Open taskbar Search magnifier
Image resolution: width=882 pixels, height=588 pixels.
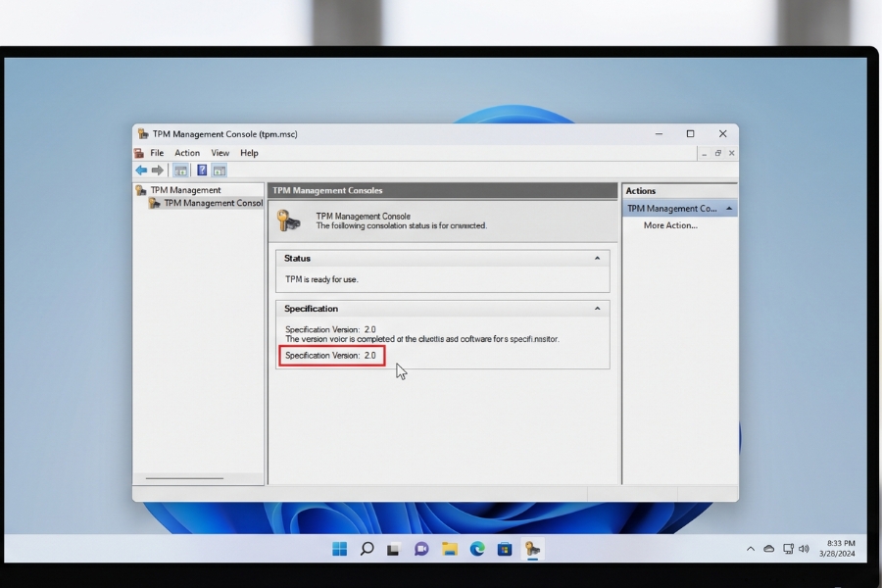tap(367, 549)
